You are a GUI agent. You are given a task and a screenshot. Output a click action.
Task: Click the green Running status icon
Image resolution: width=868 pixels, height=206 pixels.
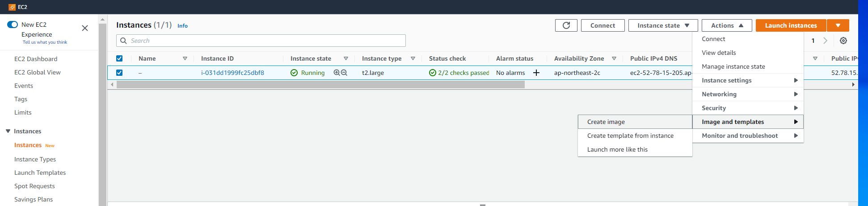(294, 73)
